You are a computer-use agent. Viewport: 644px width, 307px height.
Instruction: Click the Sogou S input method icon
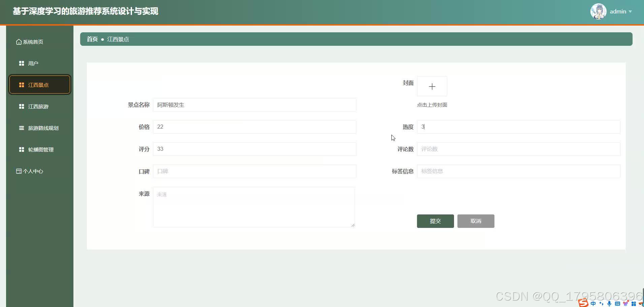point(583,303)
